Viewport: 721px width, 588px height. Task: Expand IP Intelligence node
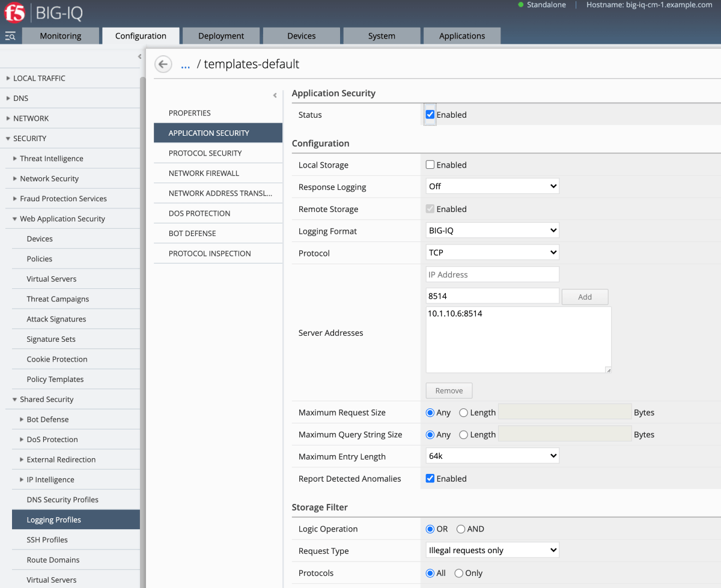22,480
